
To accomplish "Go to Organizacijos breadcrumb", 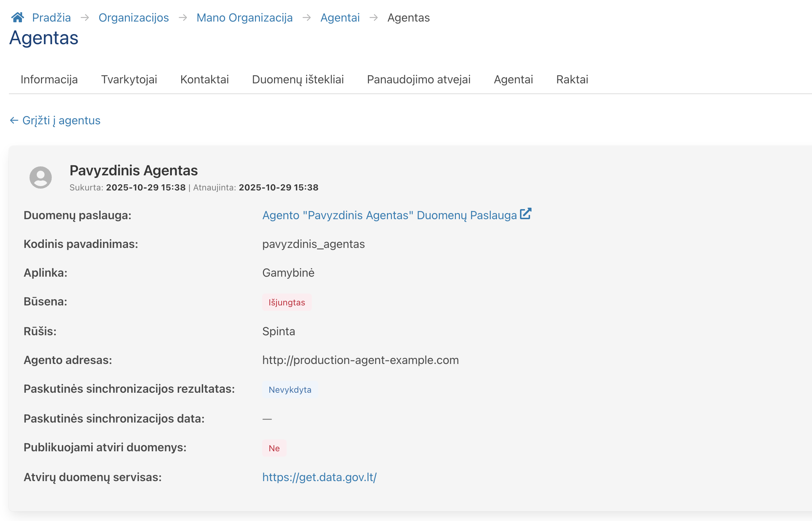I will click(134, 18).
